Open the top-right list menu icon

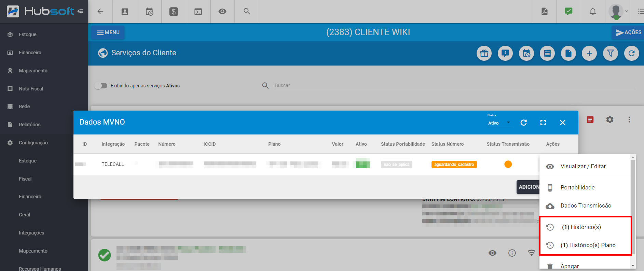click(x=641, y=11)
